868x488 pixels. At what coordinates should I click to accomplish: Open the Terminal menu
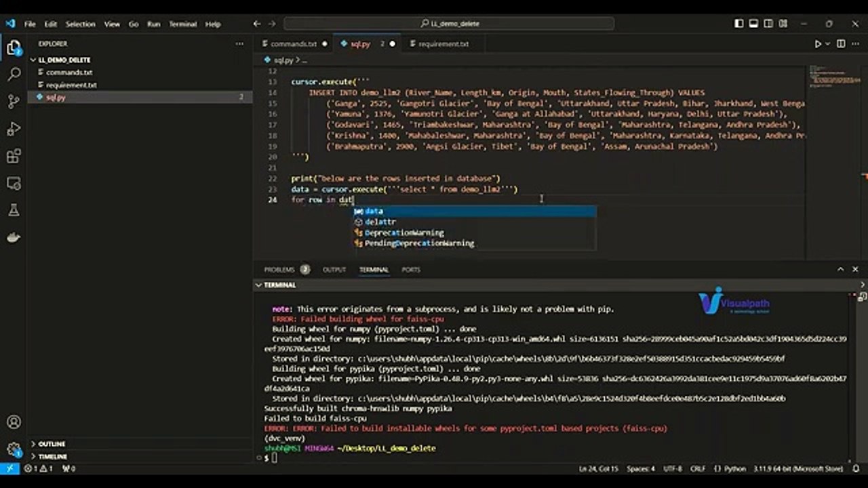click(x=182, y=24)
